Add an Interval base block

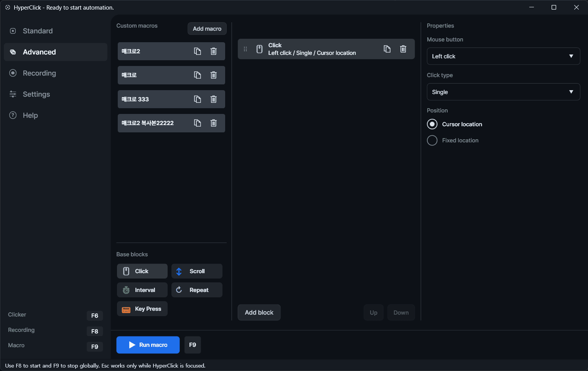pos(142,290)
